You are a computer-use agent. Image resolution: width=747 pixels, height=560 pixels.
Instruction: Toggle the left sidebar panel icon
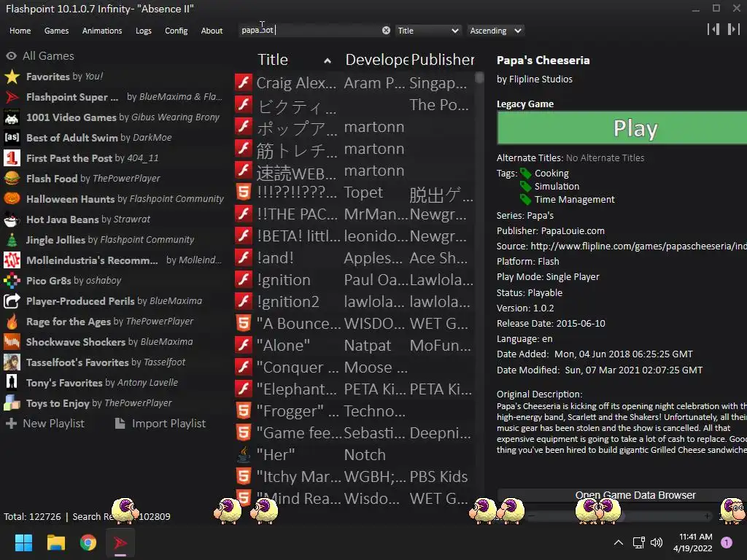click(x=713, y=29)
